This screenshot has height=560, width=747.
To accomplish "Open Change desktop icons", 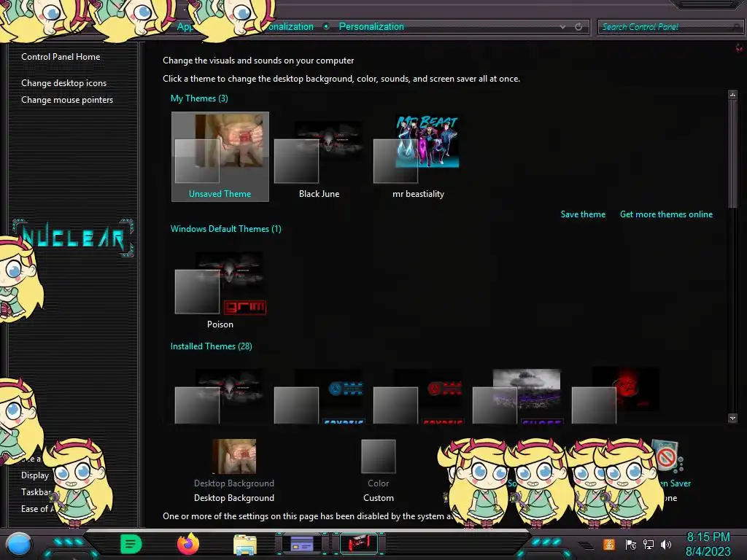I will [x=64, y=83].
